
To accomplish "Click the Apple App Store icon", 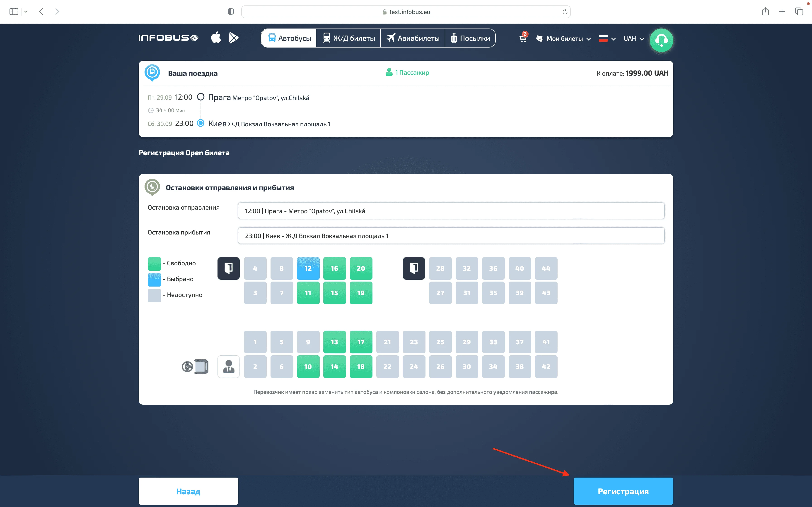I will (x=216, y=37).
